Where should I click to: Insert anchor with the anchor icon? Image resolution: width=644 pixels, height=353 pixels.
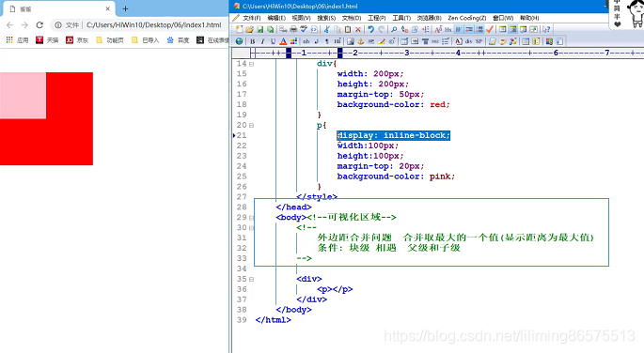tap(361, 41)
